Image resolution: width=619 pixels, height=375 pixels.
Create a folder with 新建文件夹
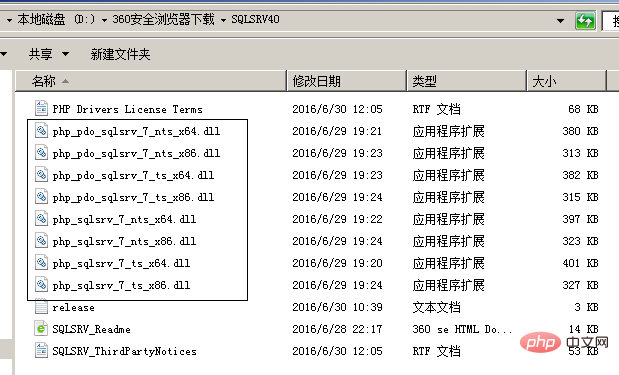pyautogui.click(x=120, y=54)
